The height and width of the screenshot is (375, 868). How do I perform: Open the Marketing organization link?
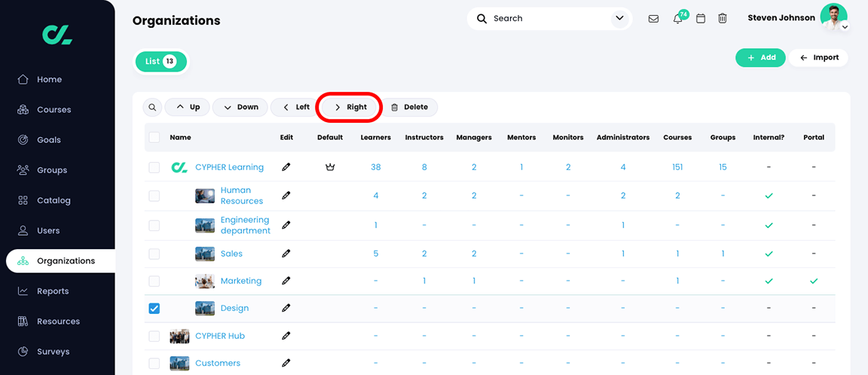[241, 281]
